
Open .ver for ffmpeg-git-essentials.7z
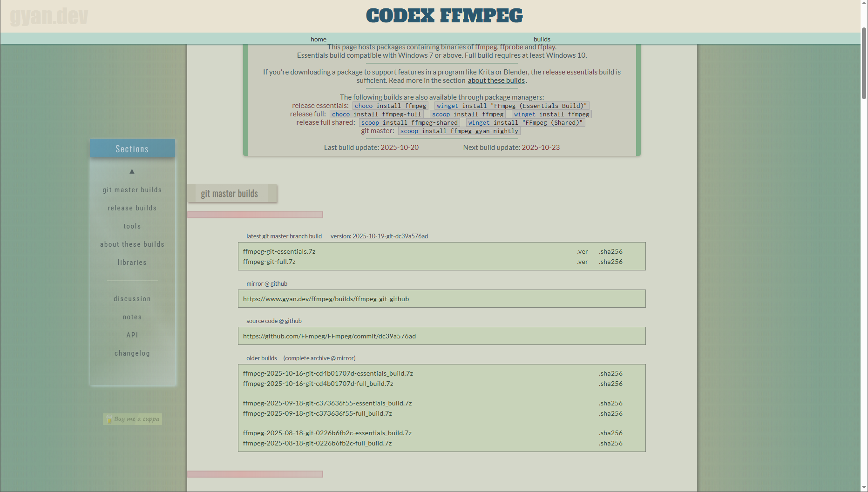click(x=583, y=251)
